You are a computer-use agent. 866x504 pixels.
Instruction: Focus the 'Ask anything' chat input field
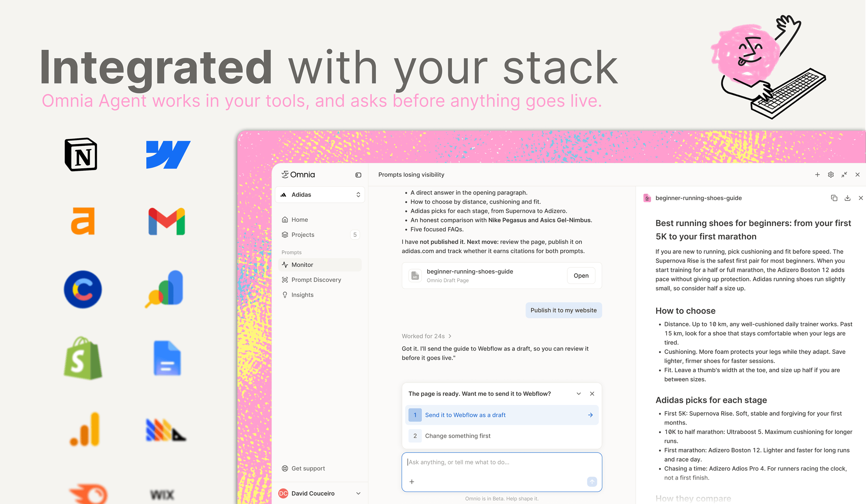(501, 472)
